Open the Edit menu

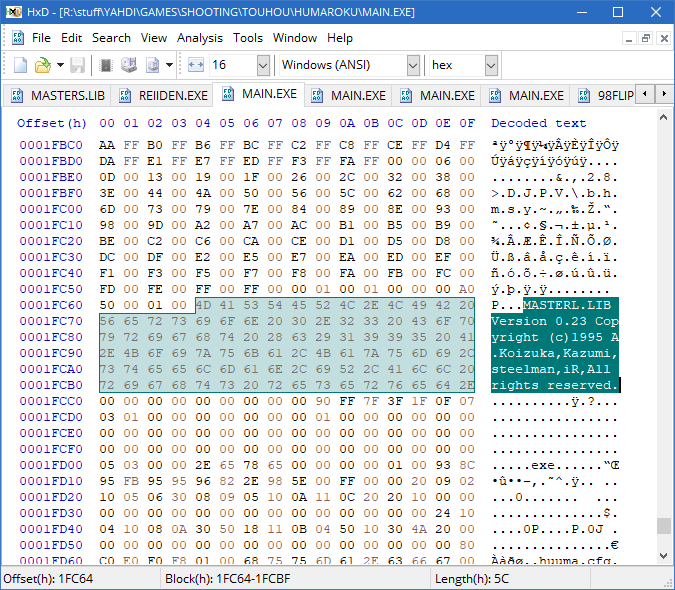[x=71, y=38]
